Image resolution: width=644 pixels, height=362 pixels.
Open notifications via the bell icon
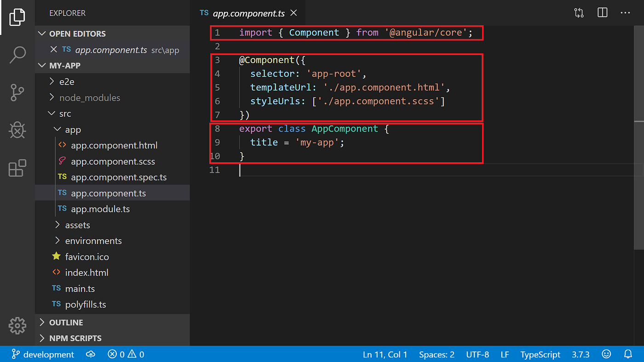[628, 354]
